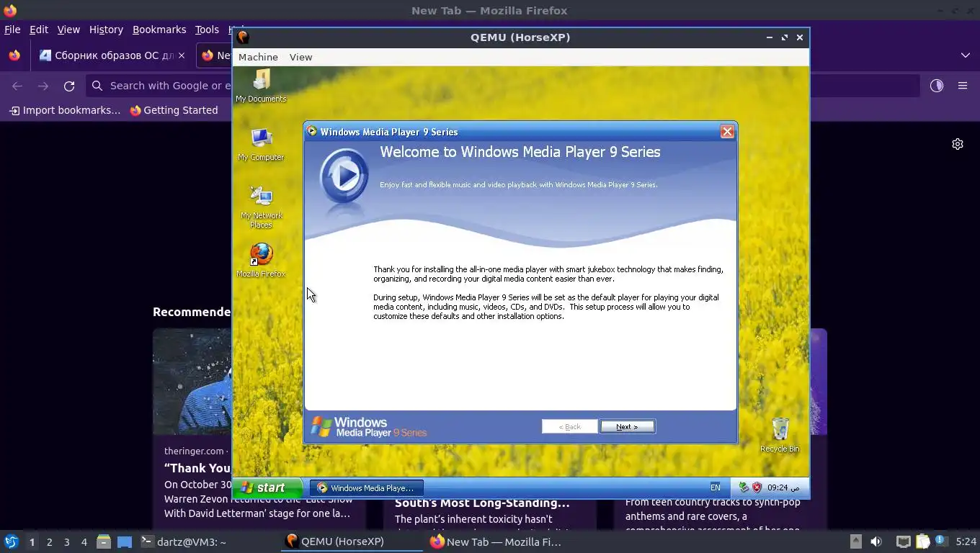980x553 pixels.
Task: Click the file manager launcher in panel
Action: [104, 541]
